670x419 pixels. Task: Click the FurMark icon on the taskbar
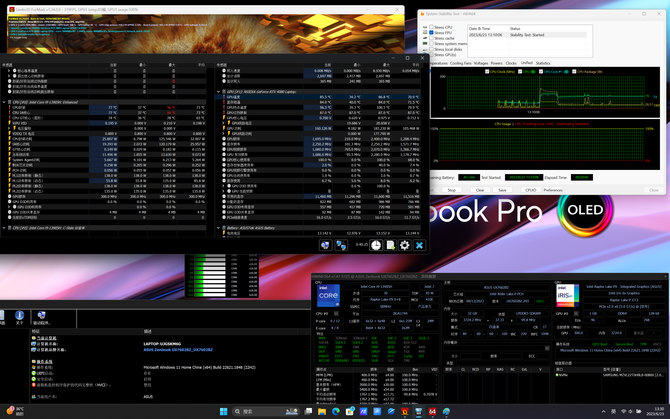pyautogui.click(x=405, y=411)
